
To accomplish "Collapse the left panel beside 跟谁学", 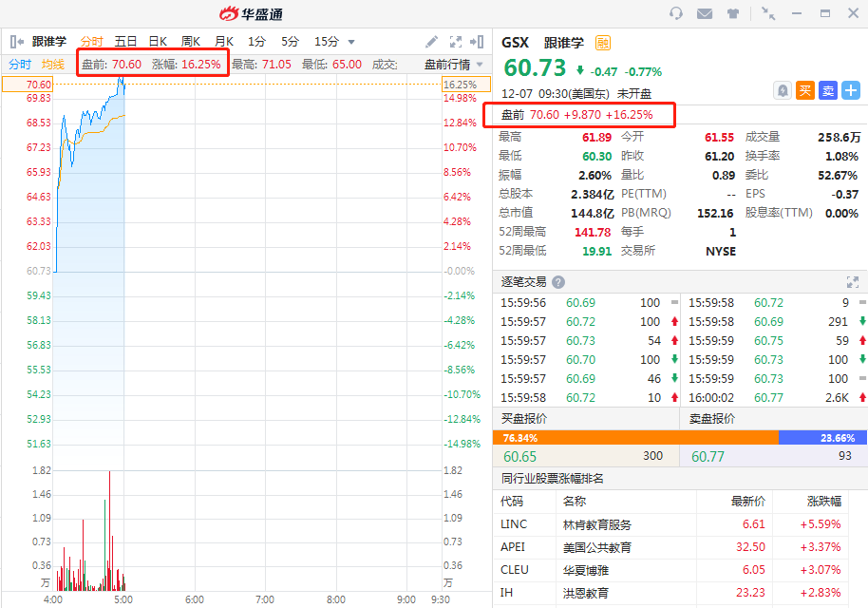I will point(16,42).
